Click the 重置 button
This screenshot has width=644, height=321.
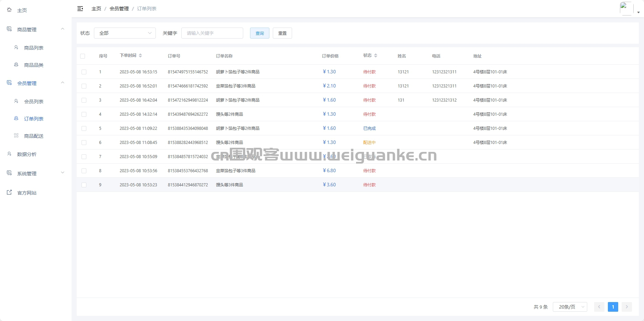point(282,33)
